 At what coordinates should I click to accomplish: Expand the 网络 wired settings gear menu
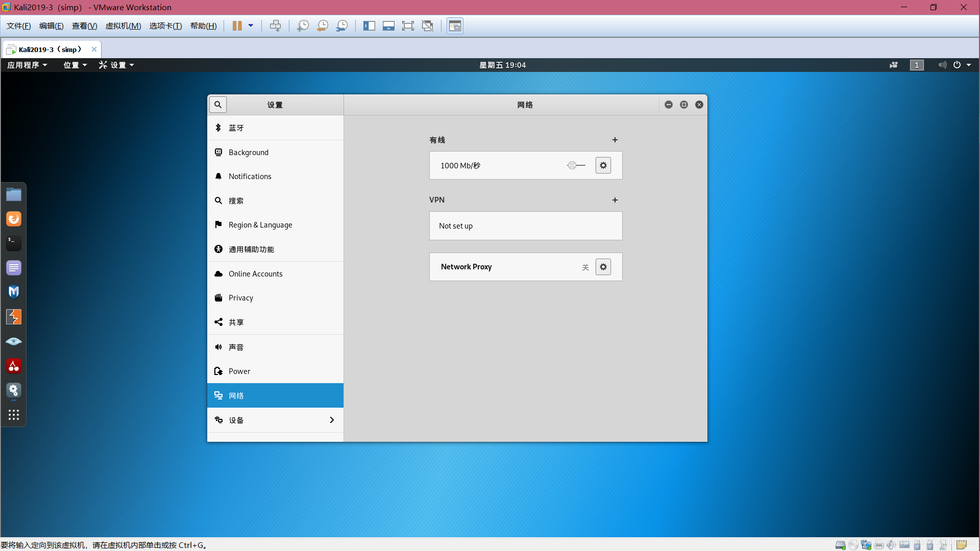[x=603, y=165]
